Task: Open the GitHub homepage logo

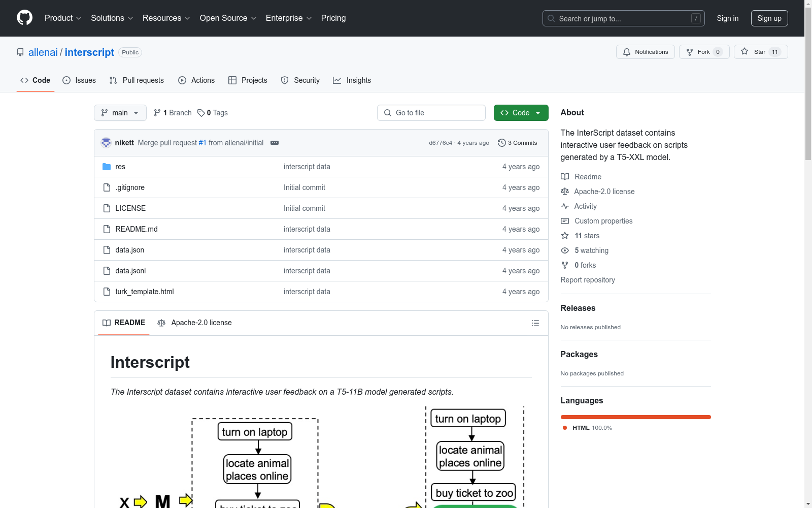Action: pyautogui.click(x=24, y=18)
